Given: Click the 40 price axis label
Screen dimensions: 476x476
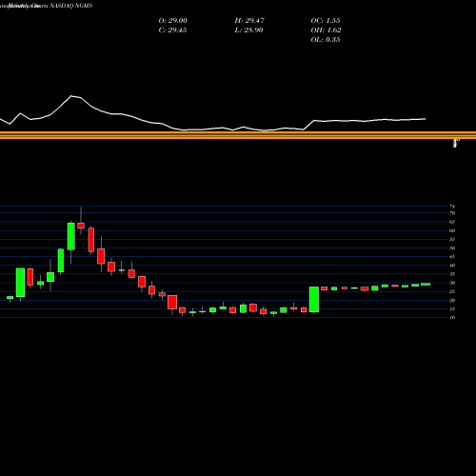Looking at the screenshot, I should [452, 266].
